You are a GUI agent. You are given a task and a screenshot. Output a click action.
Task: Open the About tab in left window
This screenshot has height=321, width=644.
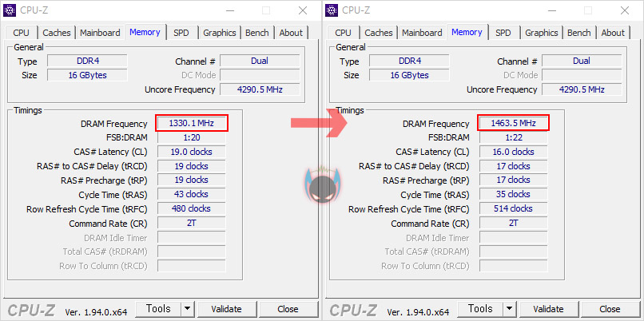[291, 33]
